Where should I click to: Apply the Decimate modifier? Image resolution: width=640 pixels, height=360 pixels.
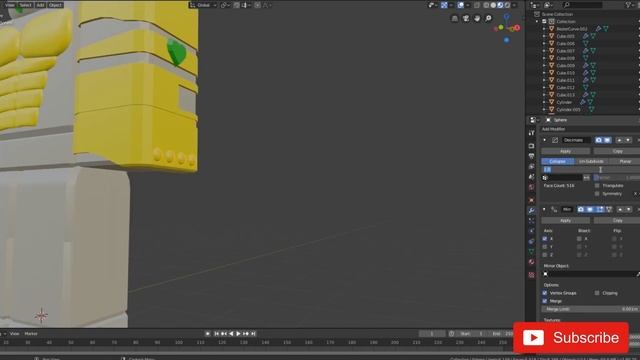coord(565,151)
